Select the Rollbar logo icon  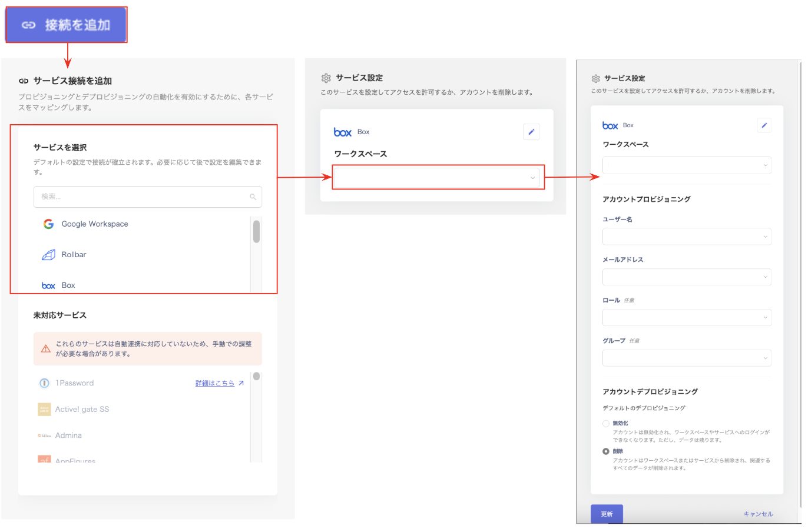(x=48, y=255)
